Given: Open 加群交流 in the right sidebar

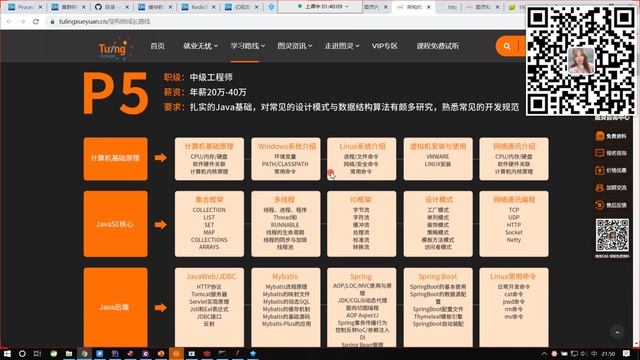Looking at the screenshot, I should pos(611,188).
